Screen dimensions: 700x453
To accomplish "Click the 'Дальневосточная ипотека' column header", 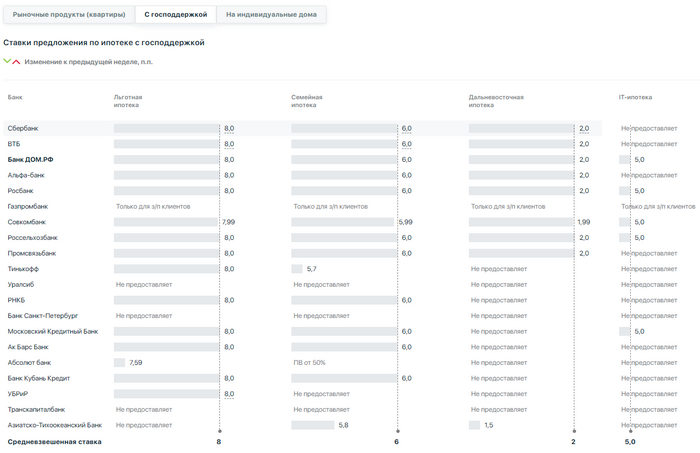I will [x=496, y=101].
